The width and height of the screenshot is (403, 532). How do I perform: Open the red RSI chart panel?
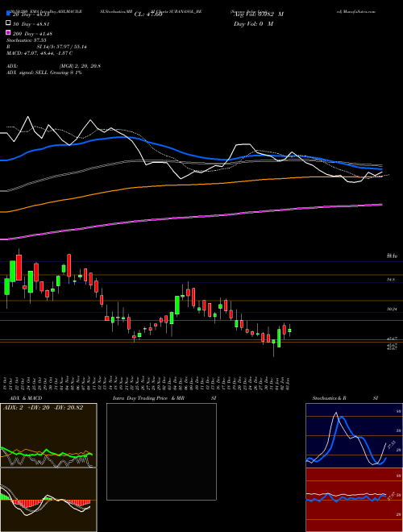(354, 500)
